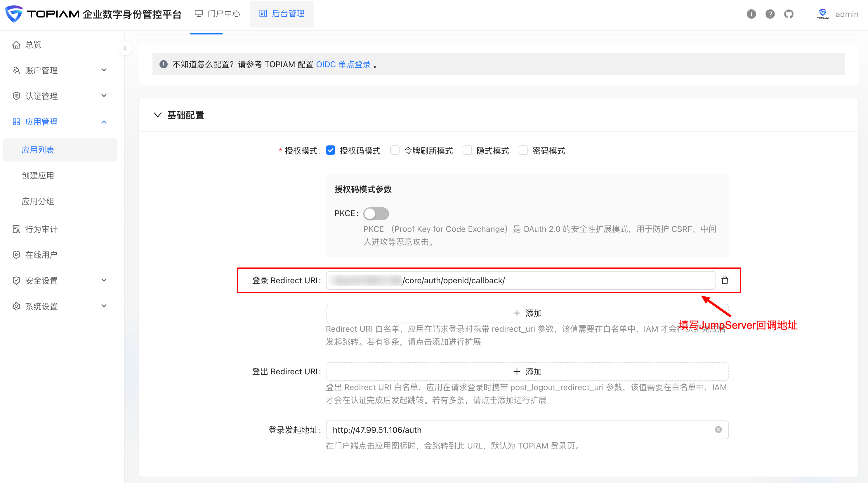
Task: Clear the 登录发起地址 field via its x icon
Action: (x=718, y=430)
